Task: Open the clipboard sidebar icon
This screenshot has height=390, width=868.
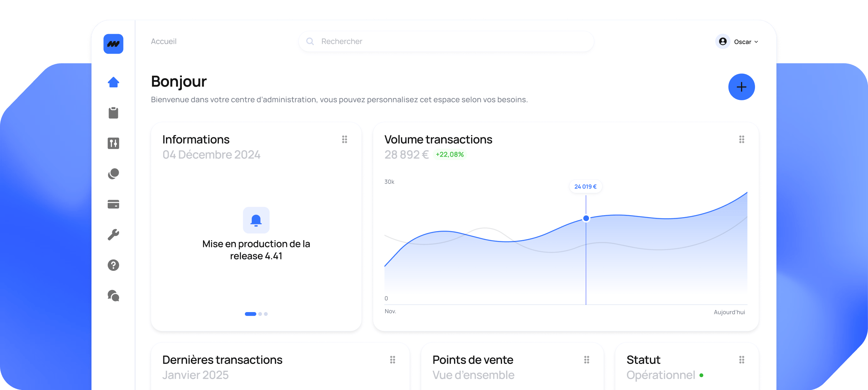Action: [x=113, y=113]
